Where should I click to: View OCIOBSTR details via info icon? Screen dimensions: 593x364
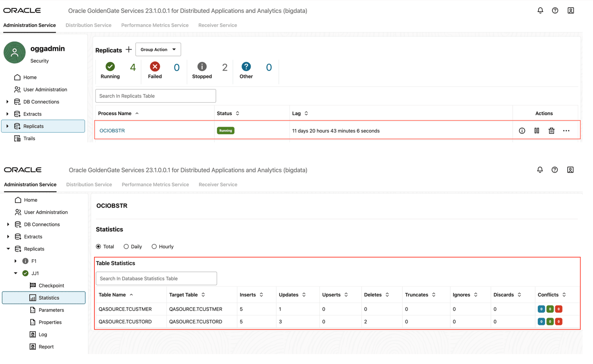coord(522,130)
